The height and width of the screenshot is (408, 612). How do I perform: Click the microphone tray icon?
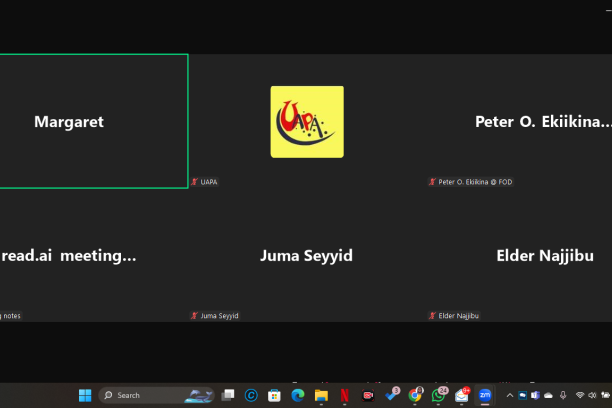563,395
